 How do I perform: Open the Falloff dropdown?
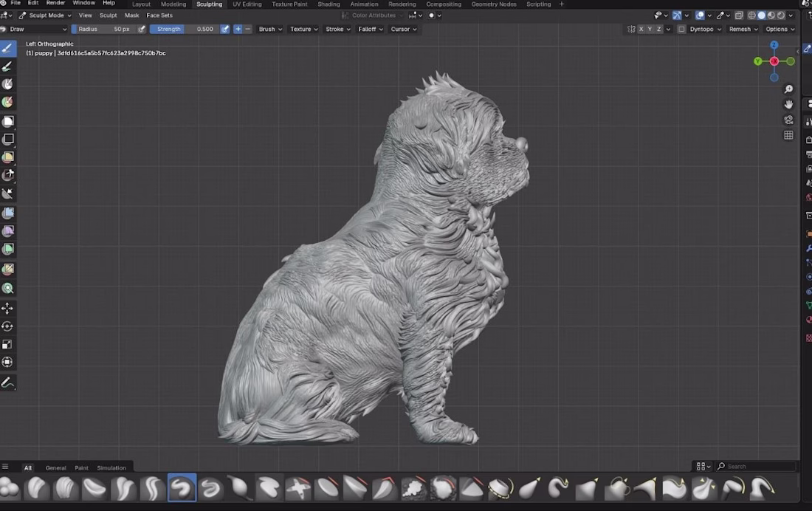(x=371, y=29)
